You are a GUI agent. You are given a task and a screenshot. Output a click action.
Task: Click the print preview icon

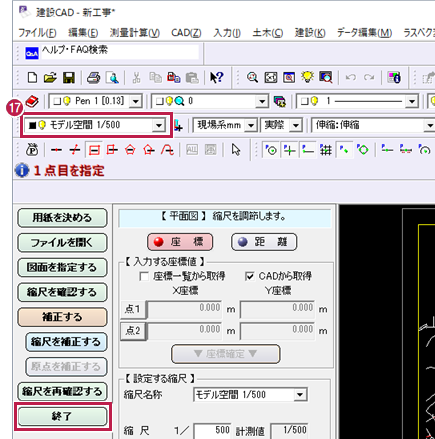pos(112,78)
